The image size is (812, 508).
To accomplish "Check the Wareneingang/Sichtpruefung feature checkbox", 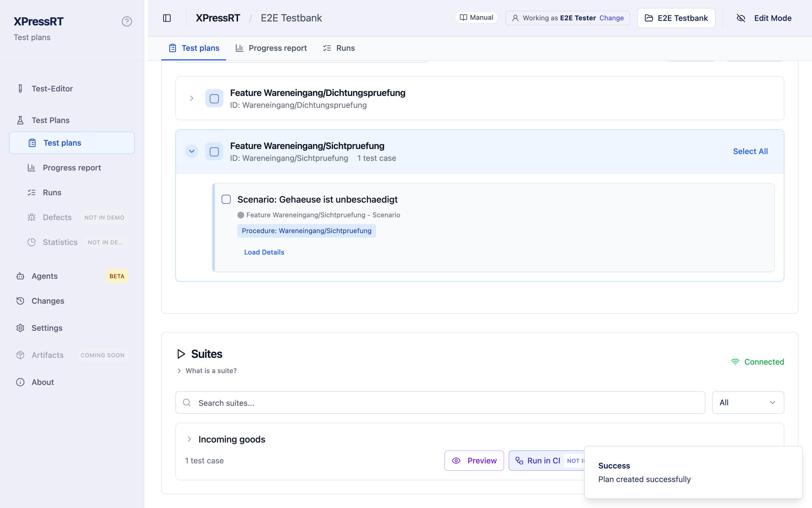I will coord(214,152).
